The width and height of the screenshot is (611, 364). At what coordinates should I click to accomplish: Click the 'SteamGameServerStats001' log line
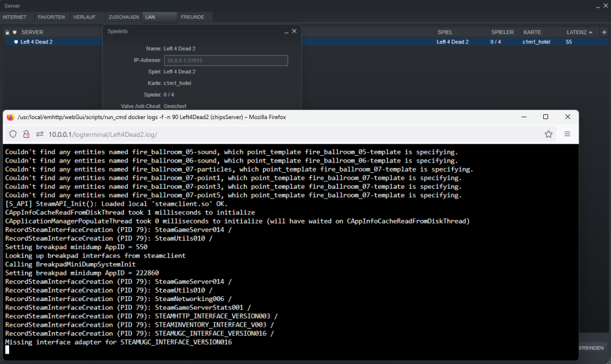click(x=128, y=308)
